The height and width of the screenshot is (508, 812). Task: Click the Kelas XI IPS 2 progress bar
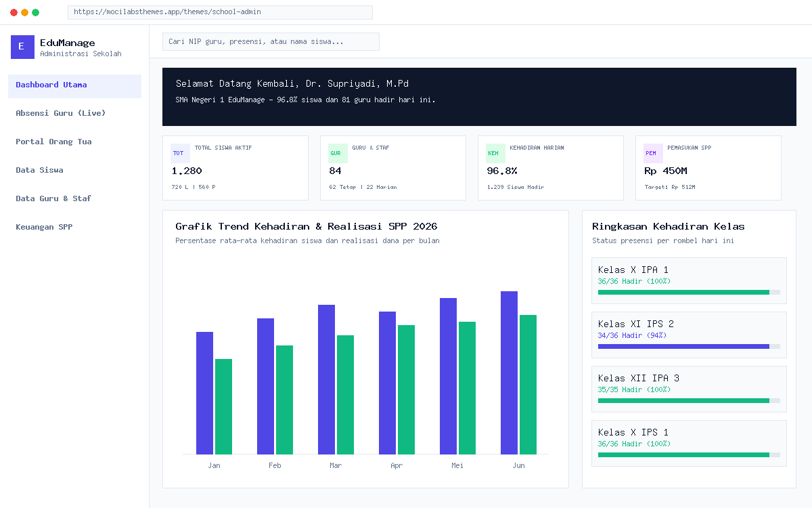(689, 346)
